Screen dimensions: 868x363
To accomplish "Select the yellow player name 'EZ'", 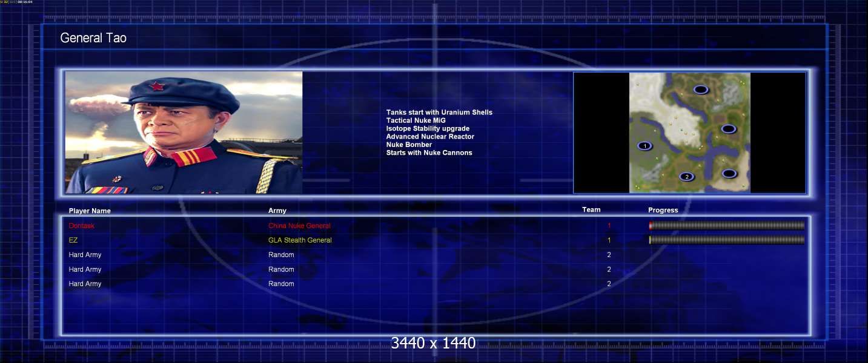I will [73, 240].
